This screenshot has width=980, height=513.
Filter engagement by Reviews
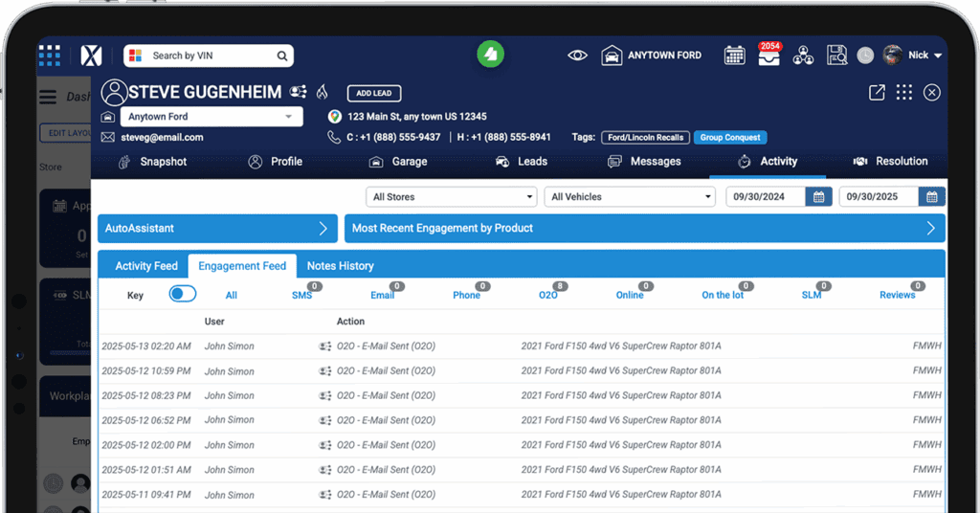[x=898, y=295]
